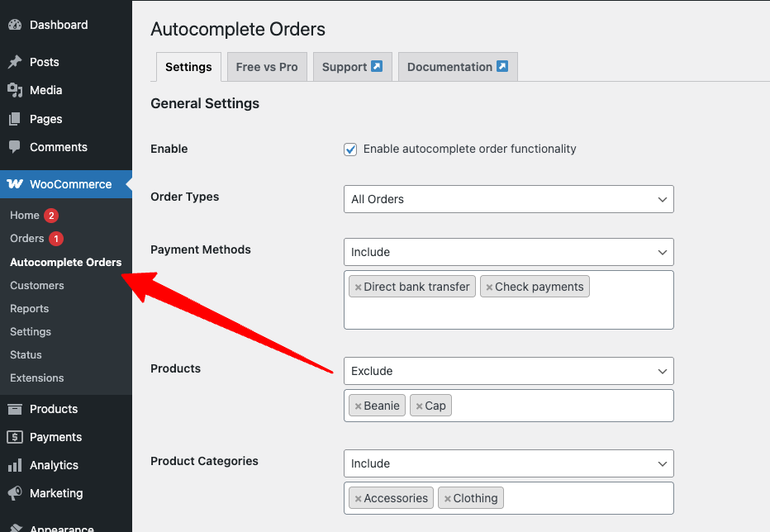Image resolution: width=770 pixels, height=532 pixels.
Task: Open Posts in the sidebar
Action: point(66,62)
